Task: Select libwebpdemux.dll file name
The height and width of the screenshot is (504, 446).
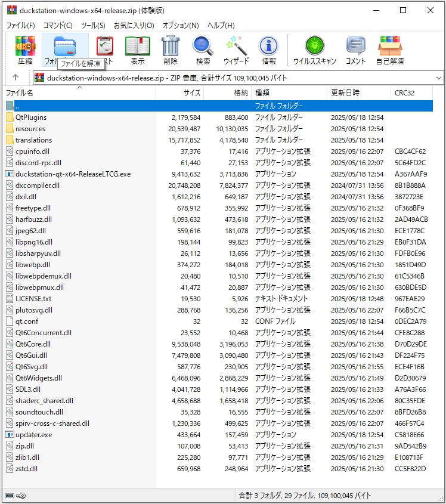Action: click(44, 276)
